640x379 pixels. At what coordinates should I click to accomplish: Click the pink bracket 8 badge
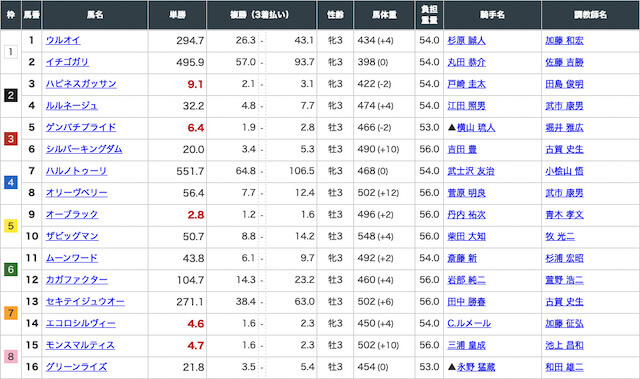(11, 356)
